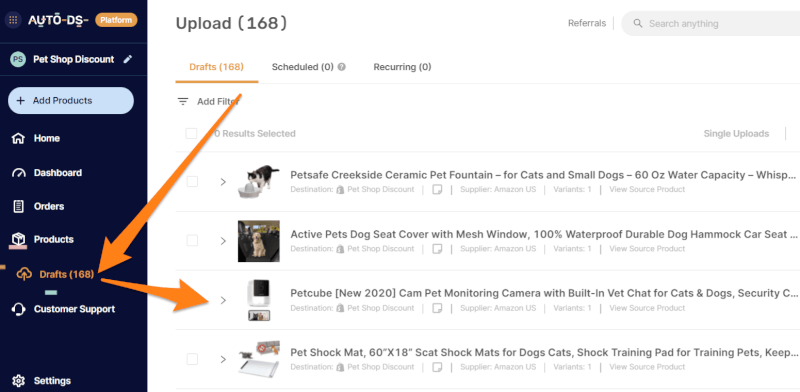Viewport: 800px width, 392px height.
Task: Select the Active Pets Dog Seat Cover checkbox
Action: pos(192,240)
